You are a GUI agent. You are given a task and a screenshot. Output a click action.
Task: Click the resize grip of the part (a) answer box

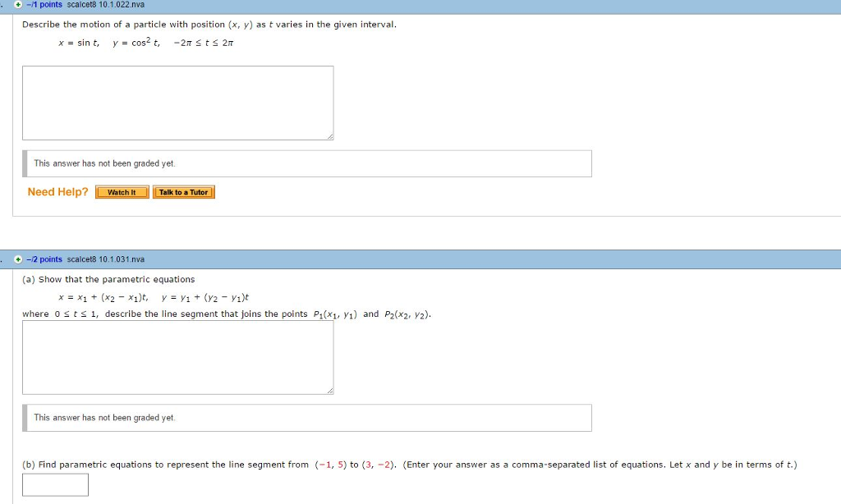click(331, 392)
